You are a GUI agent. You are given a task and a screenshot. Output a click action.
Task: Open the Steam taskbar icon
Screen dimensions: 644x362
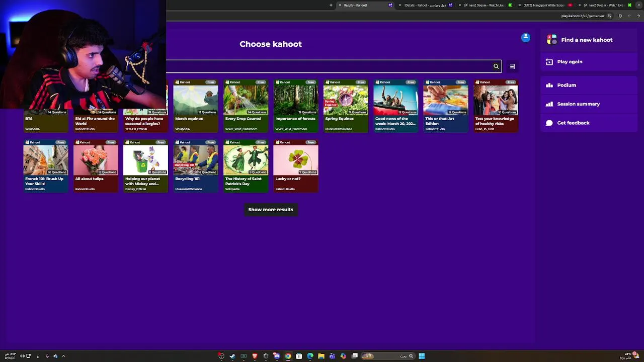[232, 356]
